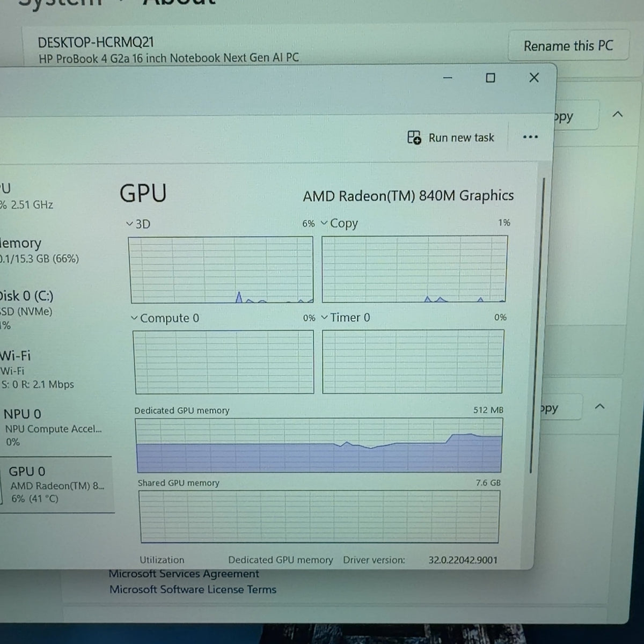Collapse the upper Settings section chevron

pos(618,114)
